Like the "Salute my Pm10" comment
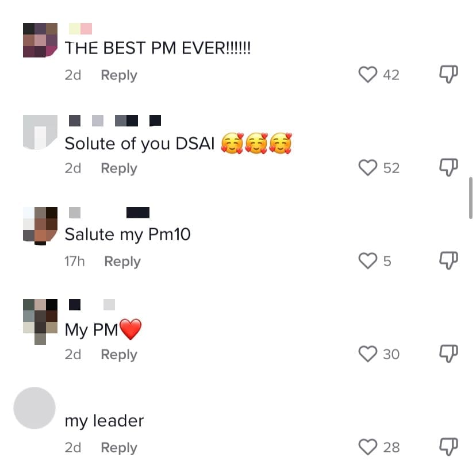 point(367,261)
